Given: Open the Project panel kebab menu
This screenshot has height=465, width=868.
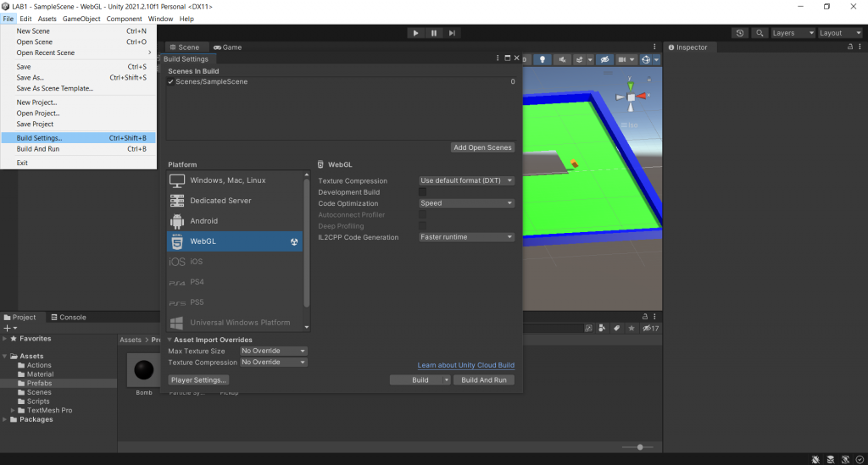Looking at the screenshot, I should [x=654, y=317].
